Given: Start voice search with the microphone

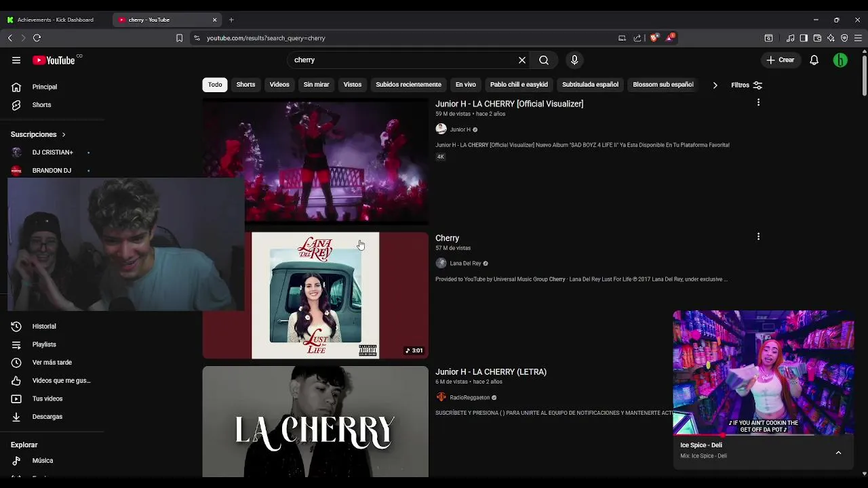Looking at the screenshot, I should click(574, 60).
